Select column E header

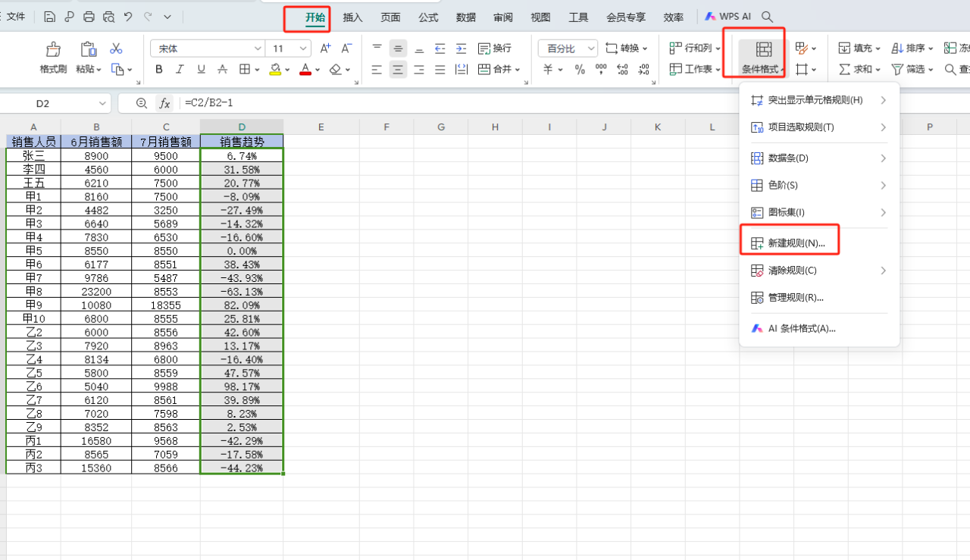[x=321, y=127]
